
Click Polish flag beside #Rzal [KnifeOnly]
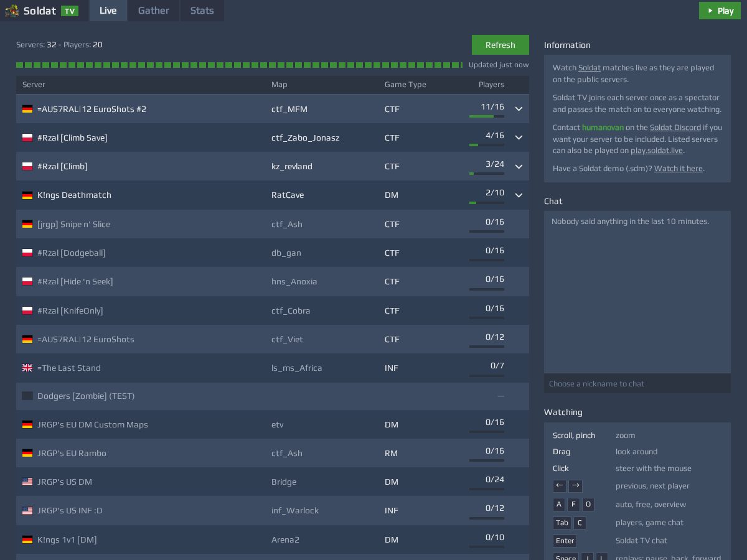pos(27,310)
